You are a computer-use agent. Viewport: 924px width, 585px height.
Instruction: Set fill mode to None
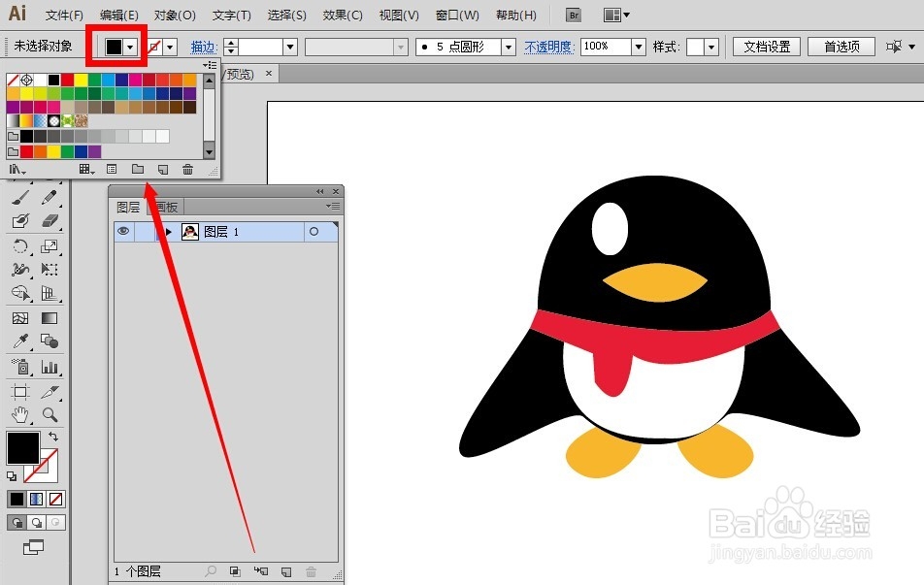pos(55,500)
